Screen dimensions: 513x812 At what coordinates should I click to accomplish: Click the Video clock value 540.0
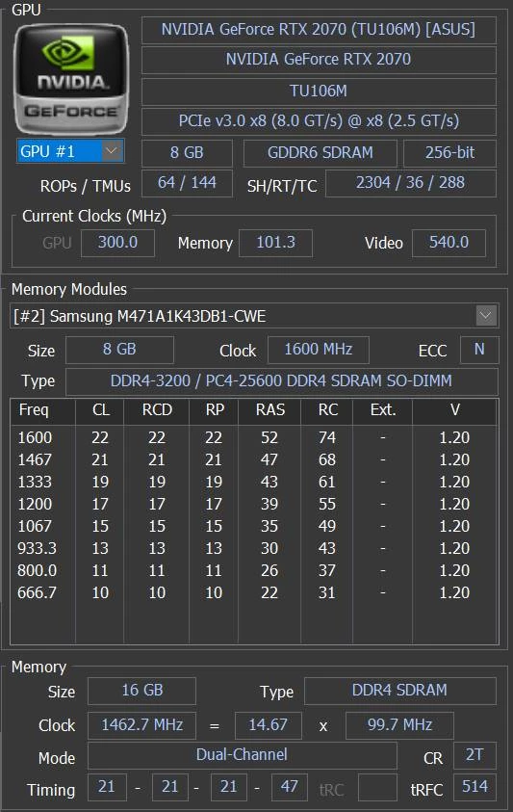449,243
